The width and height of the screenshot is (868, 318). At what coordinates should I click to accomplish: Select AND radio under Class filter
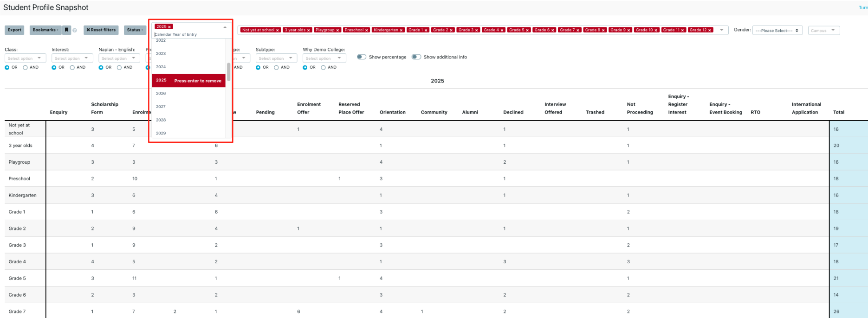click(25, 68)
